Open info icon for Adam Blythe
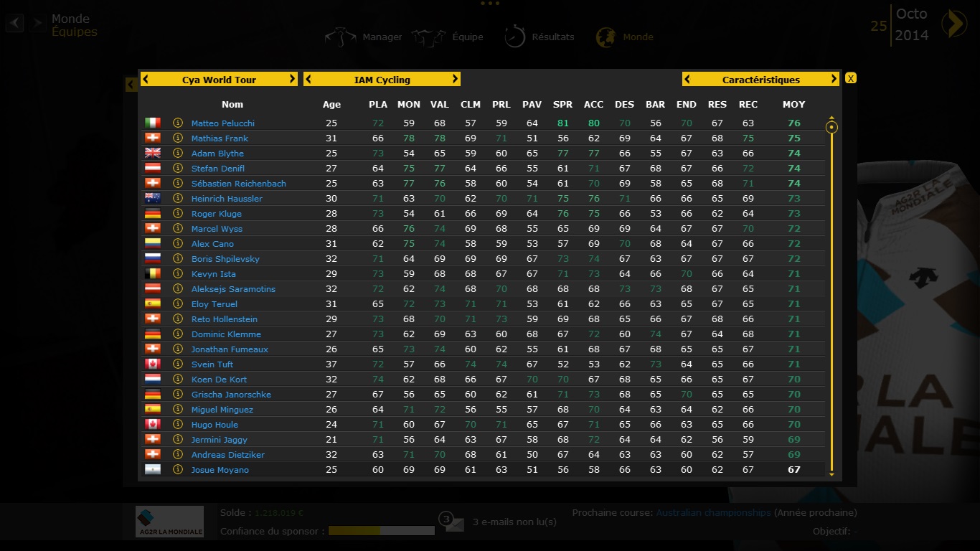The image size is (980, 551). pos(178,153)
